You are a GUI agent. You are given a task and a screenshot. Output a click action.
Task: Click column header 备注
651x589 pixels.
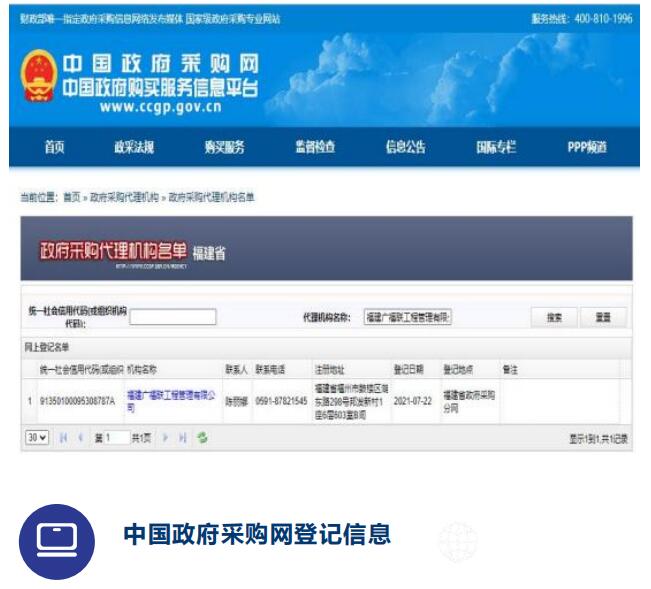[x=510, y=369]
